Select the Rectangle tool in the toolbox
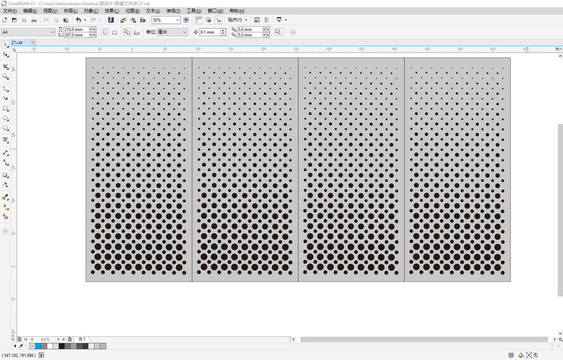Image resolution: width=563 pixels, height=360 pixels. (x=5, y=108)
